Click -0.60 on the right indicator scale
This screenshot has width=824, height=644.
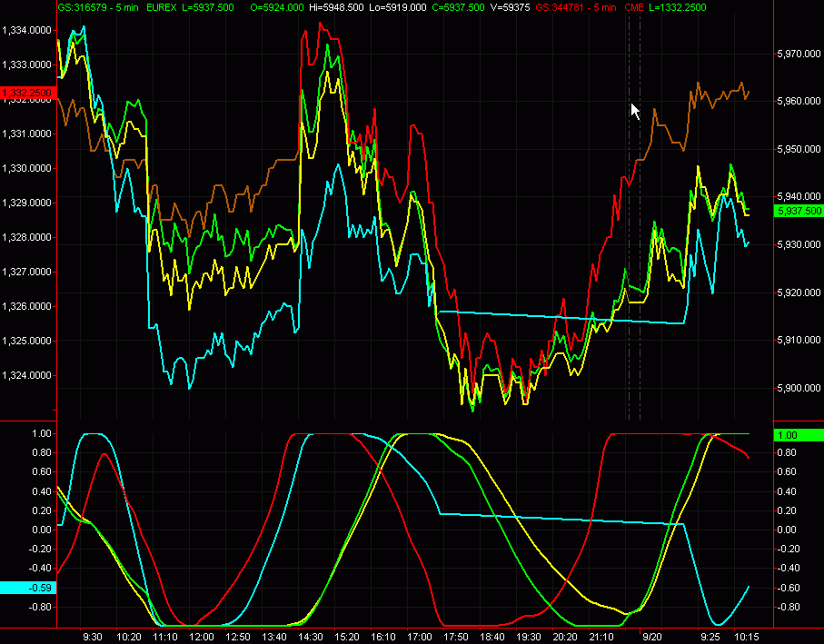point(787,588)
